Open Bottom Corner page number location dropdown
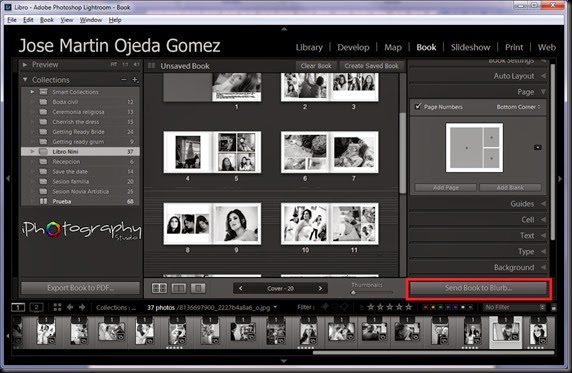572x373 pixels. [518, 107]
